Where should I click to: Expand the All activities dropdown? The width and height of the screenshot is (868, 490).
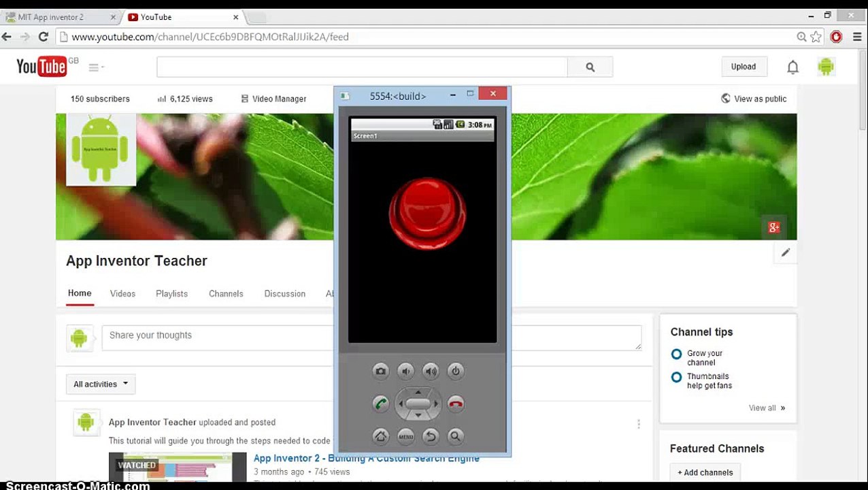pyautogui.click(x=101, y=384)
